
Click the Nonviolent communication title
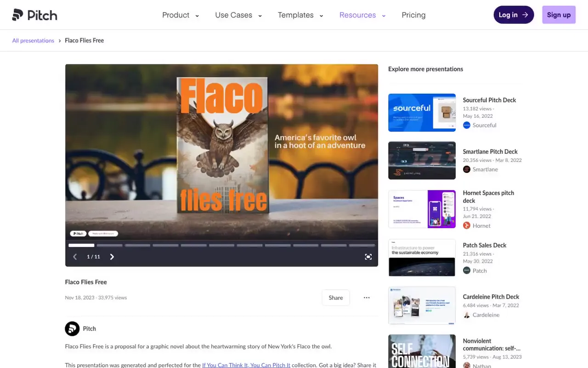click(492, 345)
